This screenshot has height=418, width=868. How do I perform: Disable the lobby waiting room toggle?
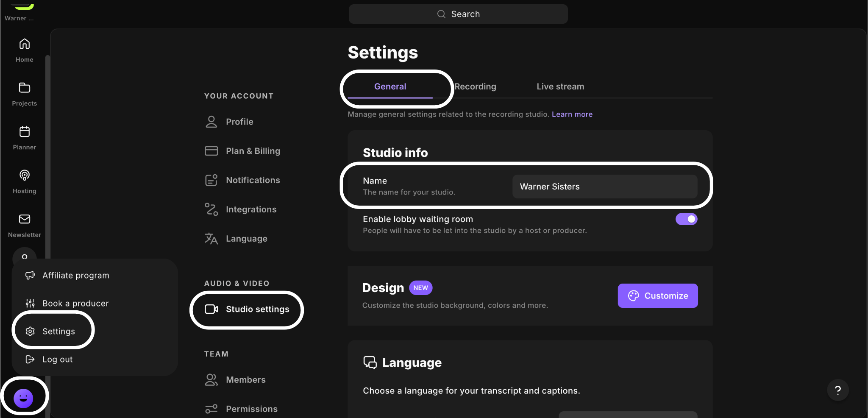pyautogui.click(x=686, y=219)
